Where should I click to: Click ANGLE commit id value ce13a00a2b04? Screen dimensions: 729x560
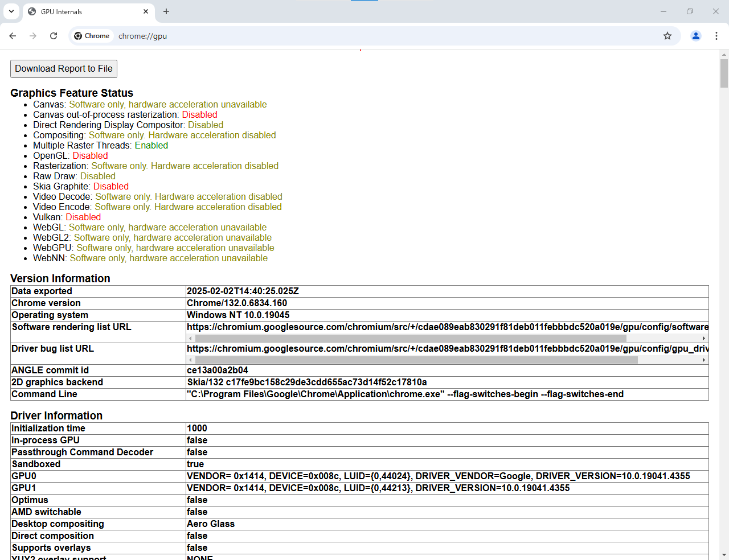[218, 370]
